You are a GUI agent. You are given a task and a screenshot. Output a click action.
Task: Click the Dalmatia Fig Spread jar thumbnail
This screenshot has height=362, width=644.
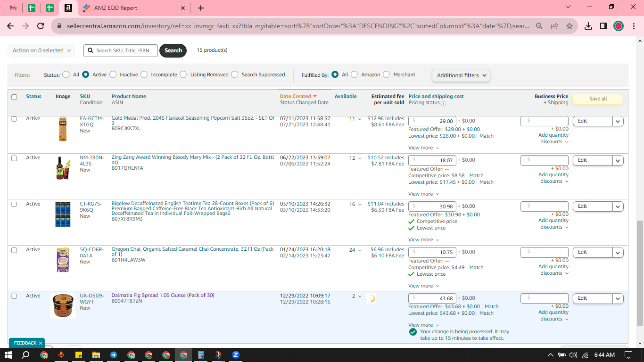pos(63,306)
